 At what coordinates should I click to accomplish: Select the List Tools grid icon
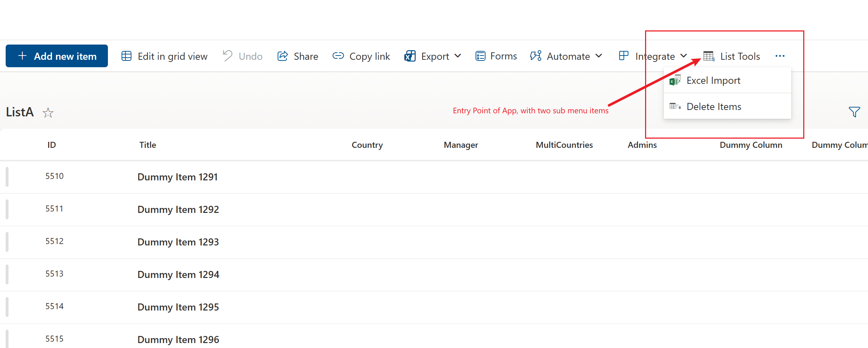(x=709, y=56)
